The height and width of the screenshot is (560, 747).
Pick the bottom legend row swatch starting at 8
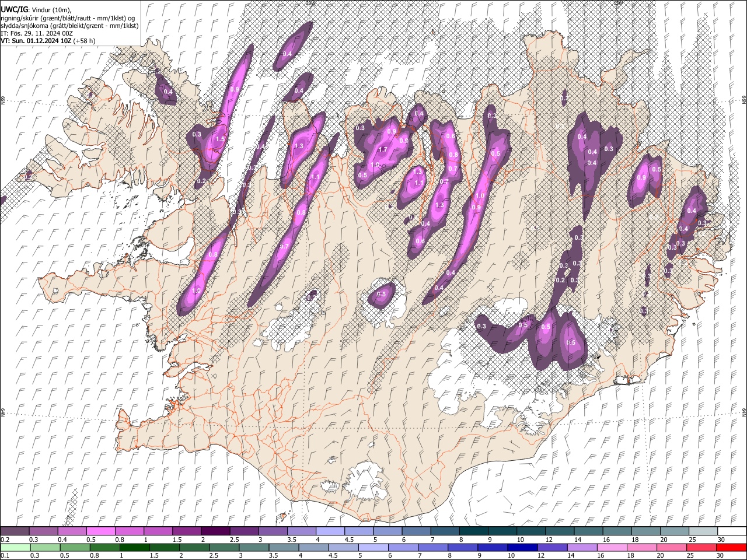(463, 547)
